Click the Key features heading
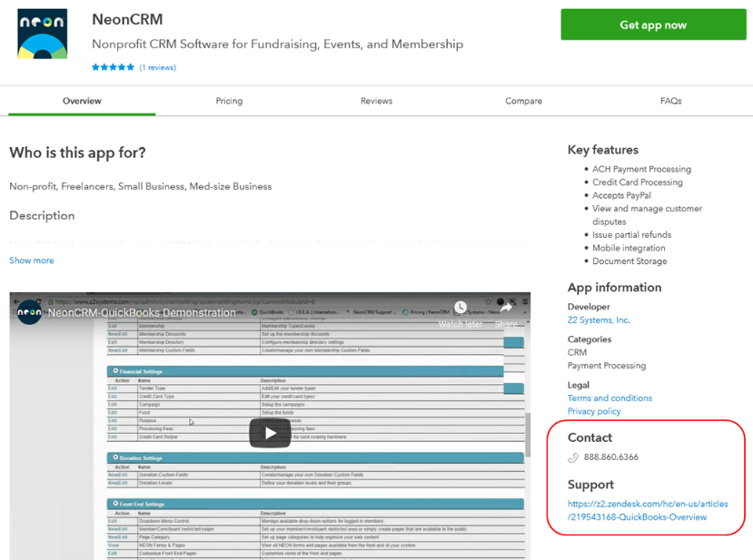753x560 pixels. pyautogui.click(x=603, y=150)
